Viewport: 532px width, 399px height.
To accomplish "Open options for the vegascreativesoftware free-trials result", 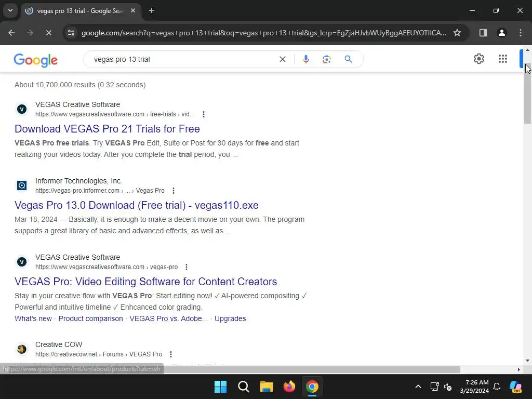I will tap(204, 114).
